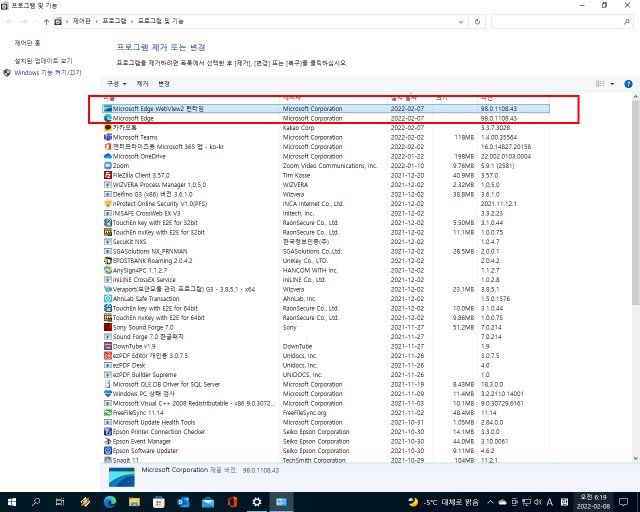Open help with the blue question mark

pyautogui.click(x=628, y=84)
